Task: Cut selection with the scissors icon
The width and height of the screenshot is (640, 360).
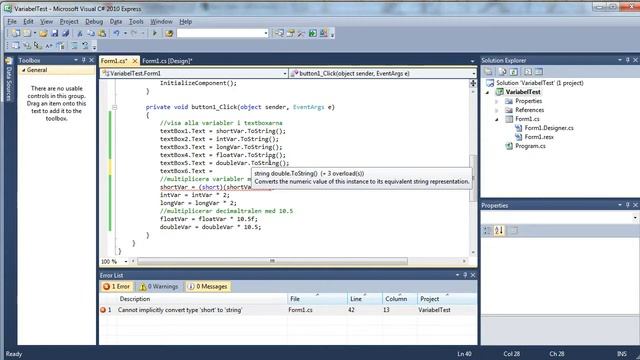Action: (x=80, y=33)
